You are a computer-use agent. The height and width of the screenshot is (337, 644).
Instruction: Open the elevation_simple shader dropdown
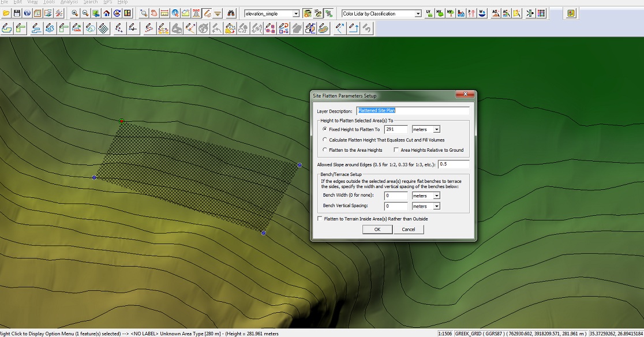296,13
